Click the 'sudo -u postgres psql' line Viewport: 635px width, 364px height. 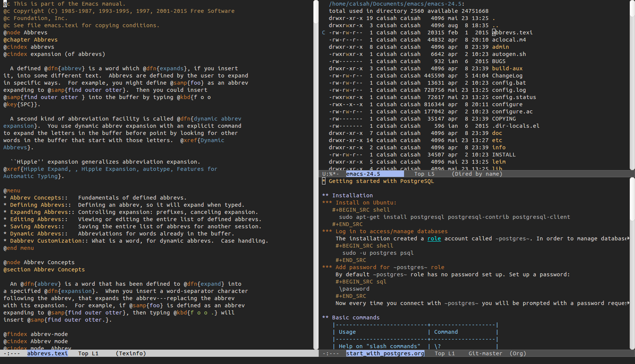tap(378, 253)
